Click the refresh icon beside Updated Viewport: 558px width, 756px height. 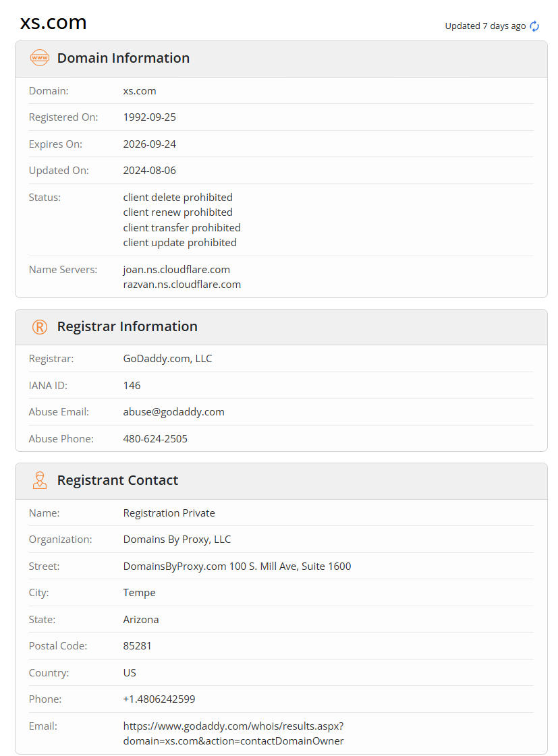tap(534, 26)
